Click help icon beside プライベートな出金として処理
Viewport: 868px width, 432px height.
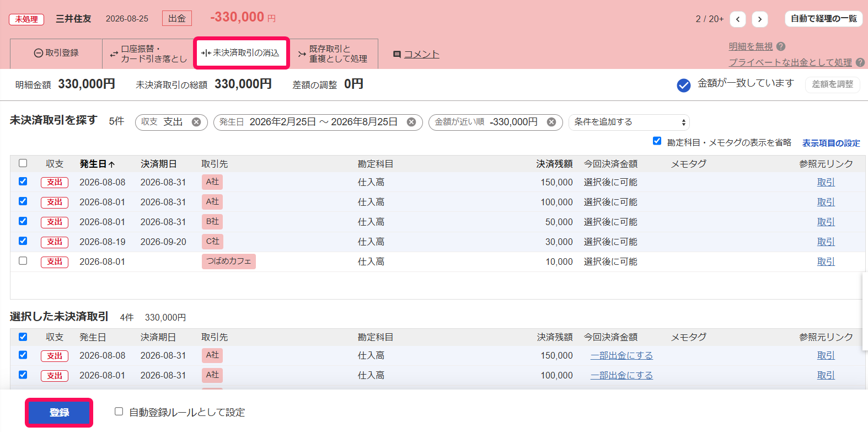[860, 62]
